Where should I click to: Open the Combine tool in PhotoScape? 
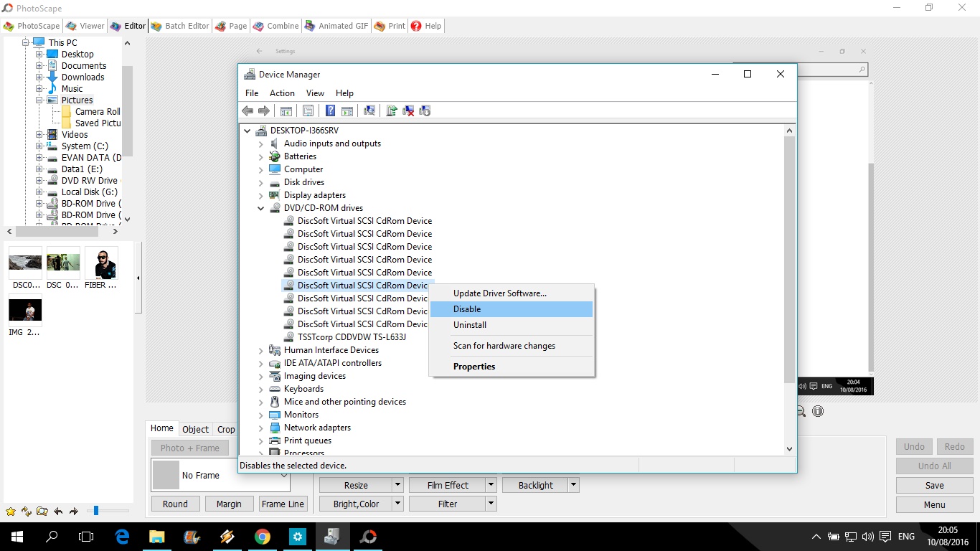coord(275,26)
